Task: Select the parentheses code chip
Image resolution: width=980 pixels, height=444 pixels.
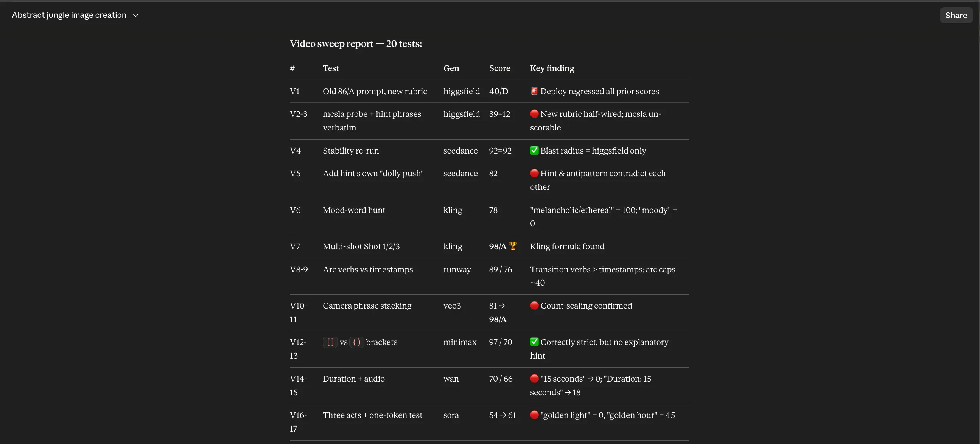Action: (356, 342)
